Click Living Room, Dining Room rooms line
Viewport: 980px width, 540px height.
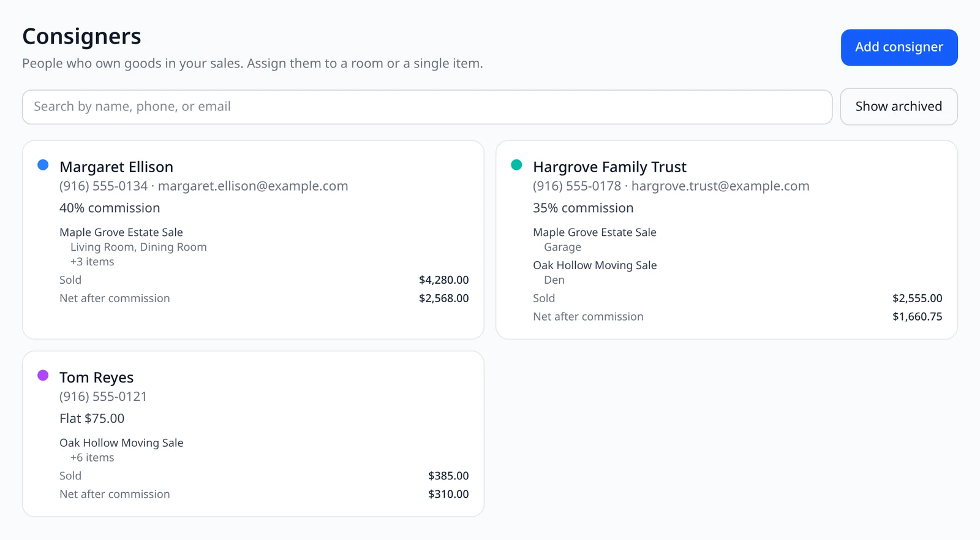[138, 247]
